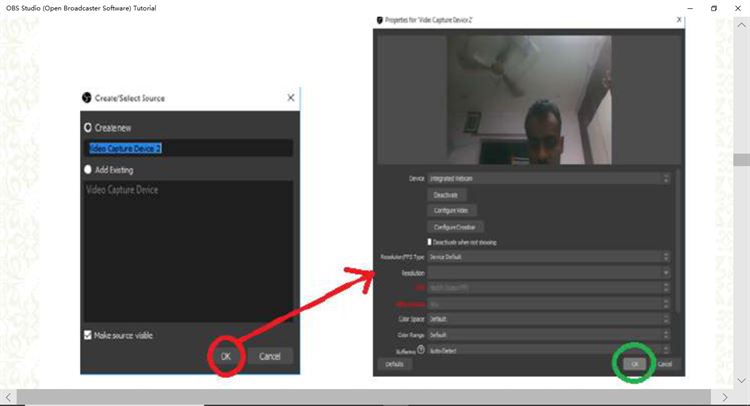Click the shield icon in the Properties dialog title
Viewport: 750px width, 406px height.
(x=380, y=20)
